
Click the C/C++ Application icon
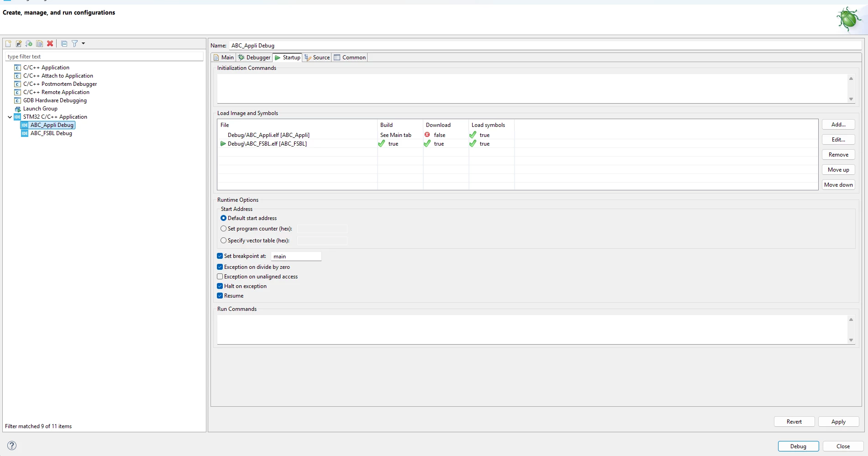click(x=17, y=68)
